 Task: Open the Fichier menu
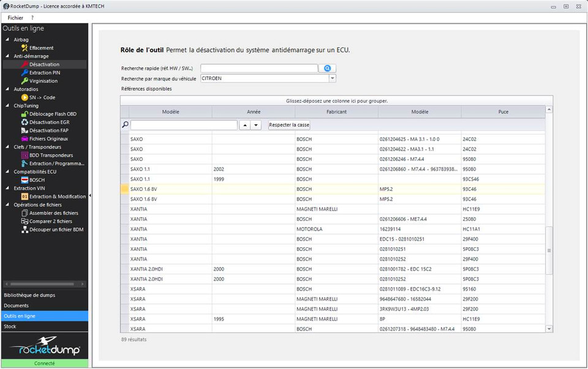(15, 18)
